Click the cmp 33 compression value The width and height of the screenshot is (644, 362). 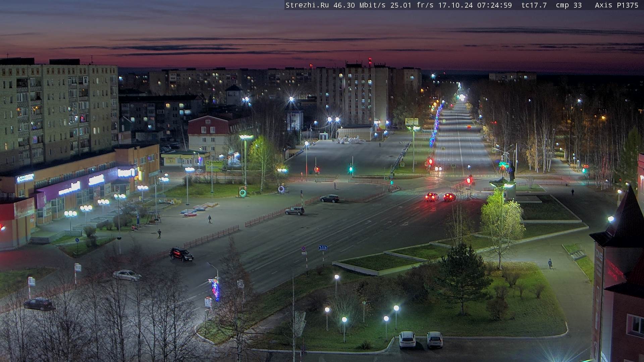tap(569, 5)
